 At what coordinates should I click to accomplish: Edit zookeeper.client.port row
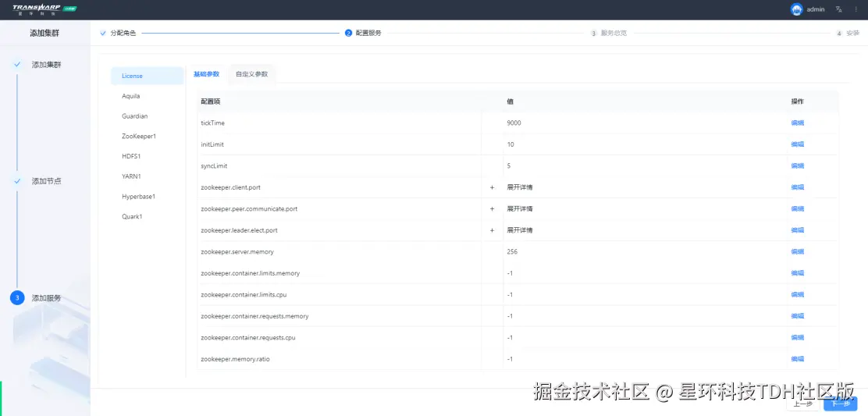797,187
